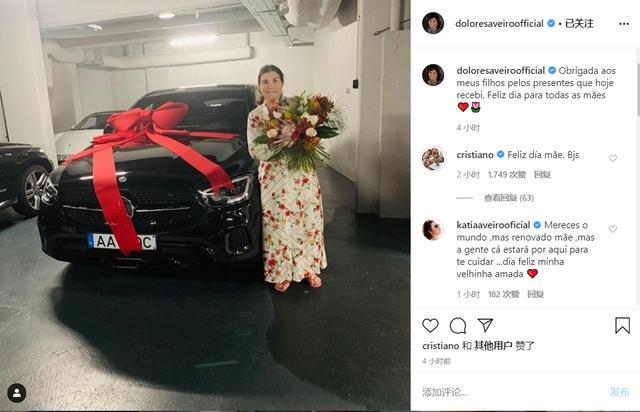
Task: Open the 1,749 likes list on cristiano's comment
Action: coord(507,175)
